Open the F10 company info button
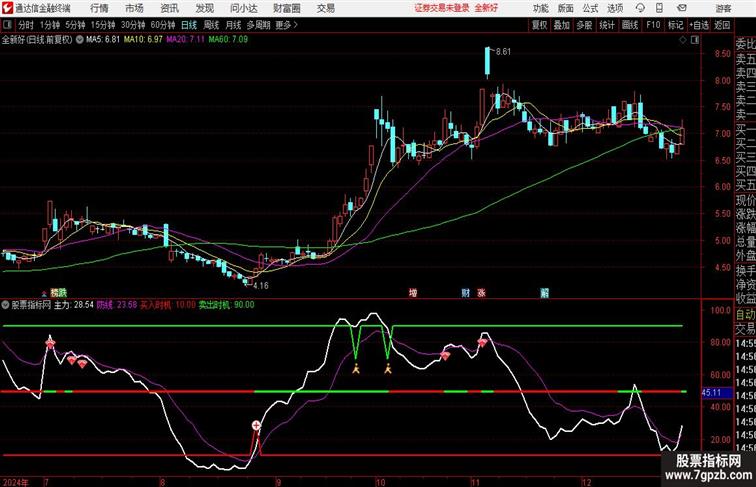 653,25
